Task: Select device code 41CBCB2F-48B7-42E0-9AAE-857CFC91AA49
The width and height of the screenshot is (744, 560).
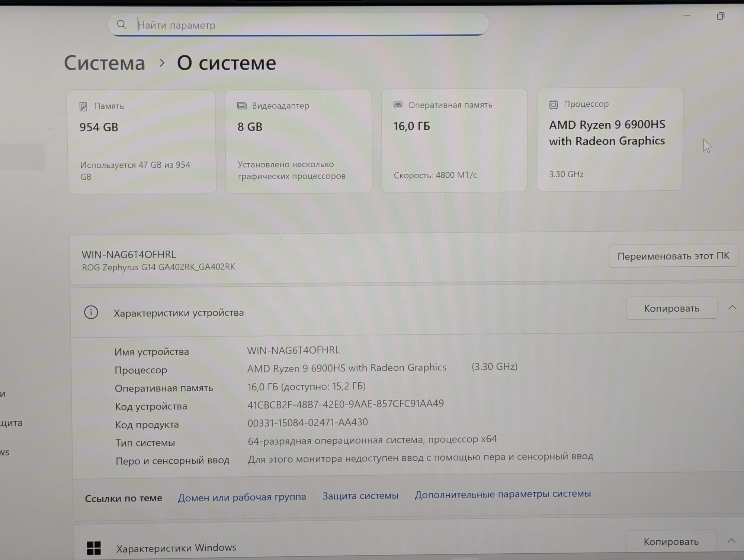Action: [346, 404]
